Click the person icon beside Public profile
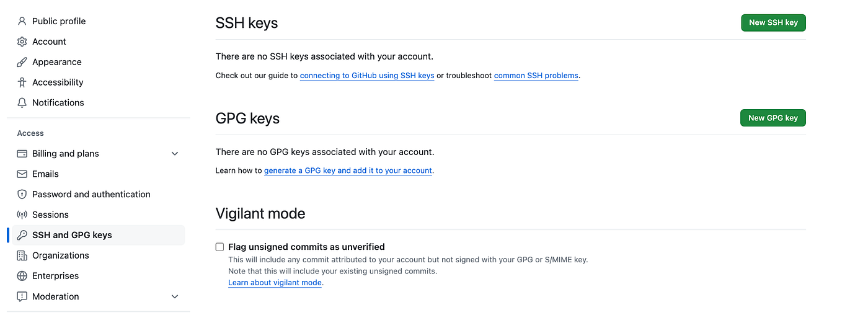The image size is (868, 315). pos(22,21)
